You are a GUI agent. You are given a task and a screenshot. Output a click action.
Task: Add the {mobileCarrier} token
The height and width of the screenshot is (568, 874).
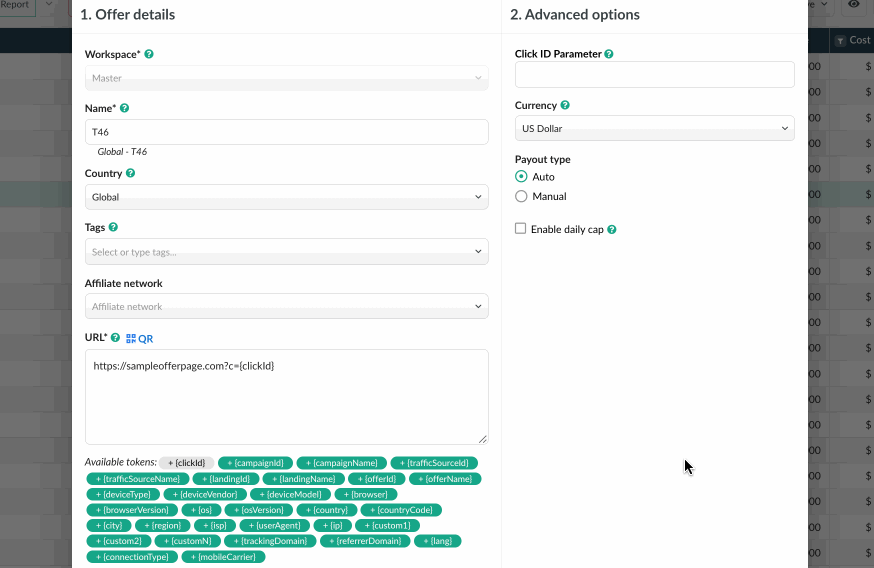[224, 557]
